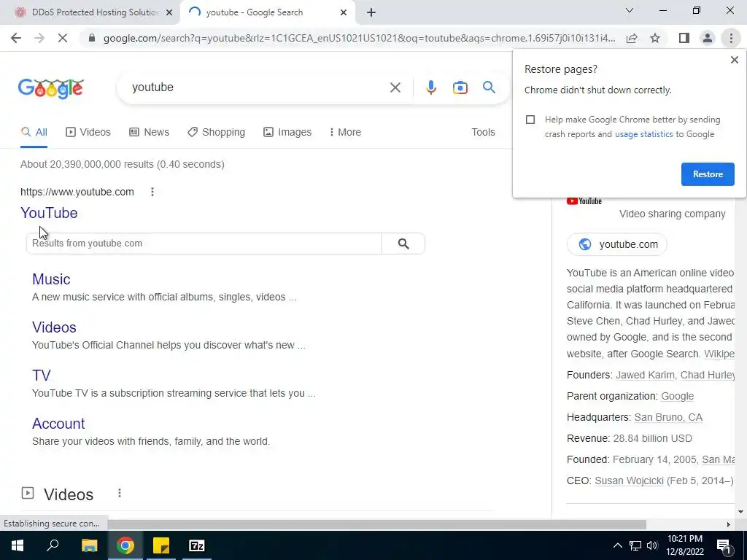Screen dimensions: 747x560
Task: Stop loading the page with the X button
Action: pyautogui.click(x=63, y=38)
